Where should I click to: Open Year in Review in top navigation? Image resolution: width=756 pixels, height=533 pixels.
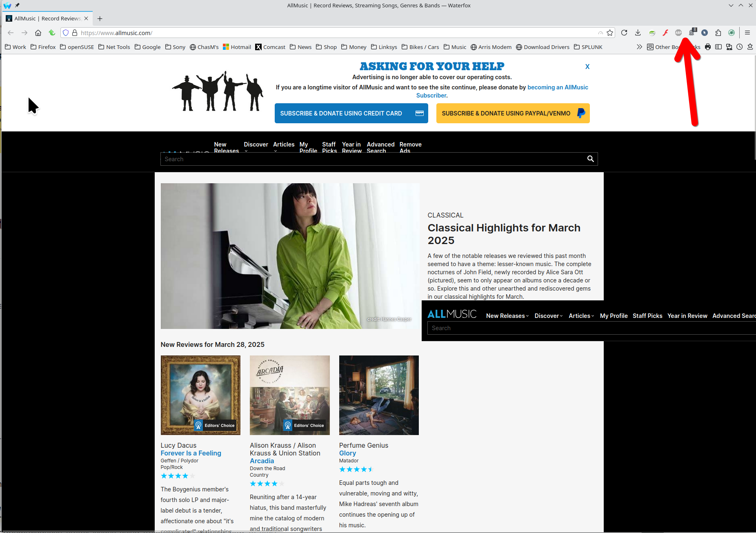[x=352, y=147]
